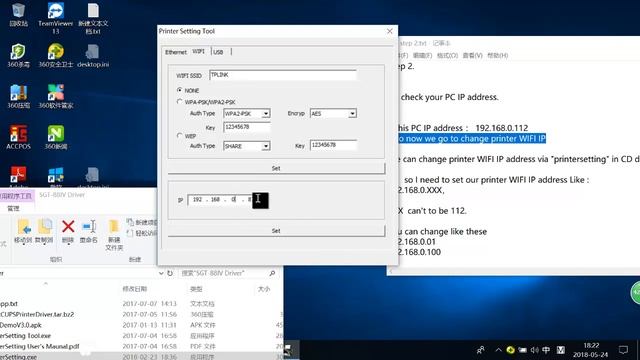The height and width of the screenshot is (360, 640).
Task: Show hidden tray icons chevron
Action: click(498, 350)
